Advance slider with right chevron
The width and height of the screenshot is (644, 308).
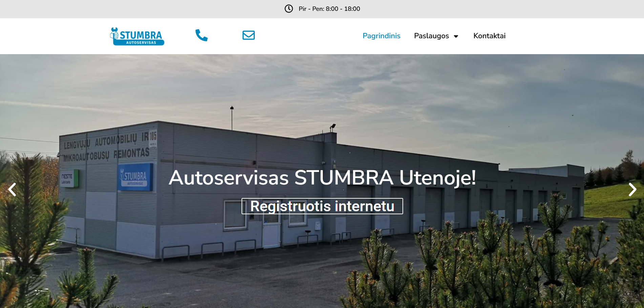pos(632,190)
